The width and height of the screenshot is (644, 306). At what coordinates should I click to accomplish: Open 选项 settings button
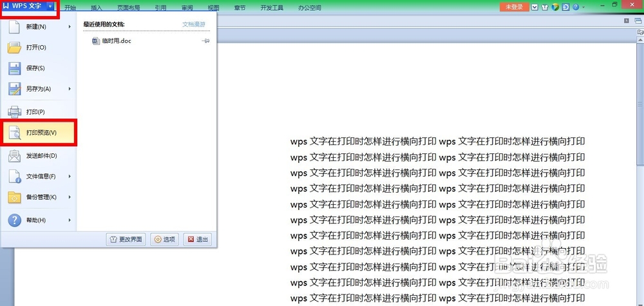click(164, 240)
